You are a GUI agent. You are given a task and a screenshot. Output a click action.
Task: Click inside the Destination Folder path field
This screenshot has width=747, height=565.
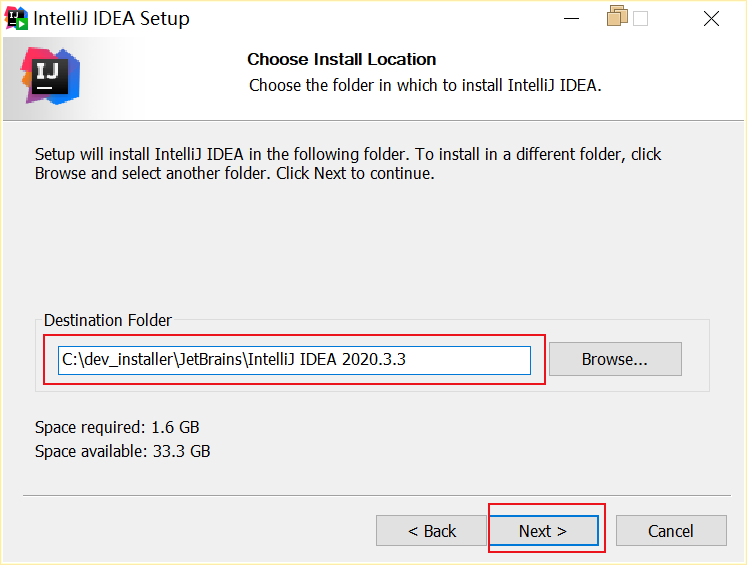pos(294,360)
